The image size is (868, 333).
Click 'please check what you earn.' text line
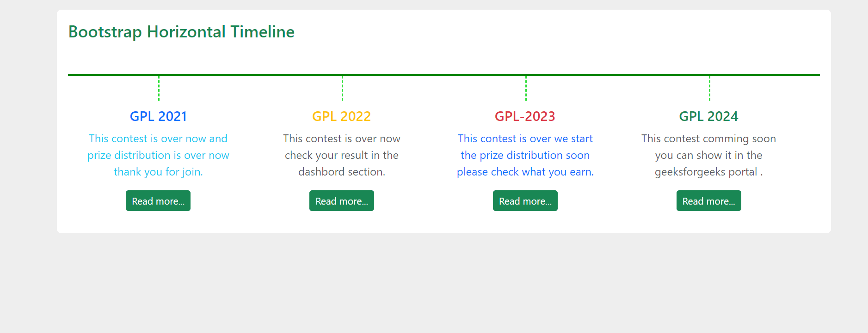[525, 172]
